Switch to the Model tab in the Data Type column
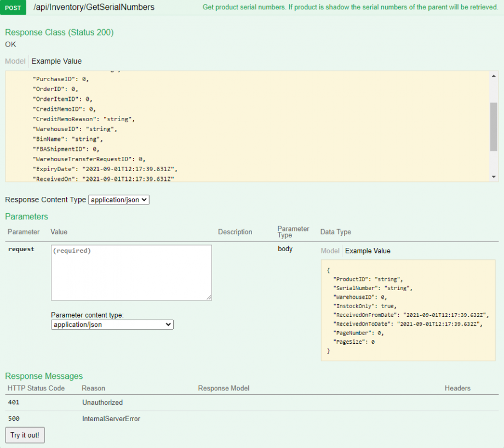Viewport: 504px width, 448px height. (330, 251)
